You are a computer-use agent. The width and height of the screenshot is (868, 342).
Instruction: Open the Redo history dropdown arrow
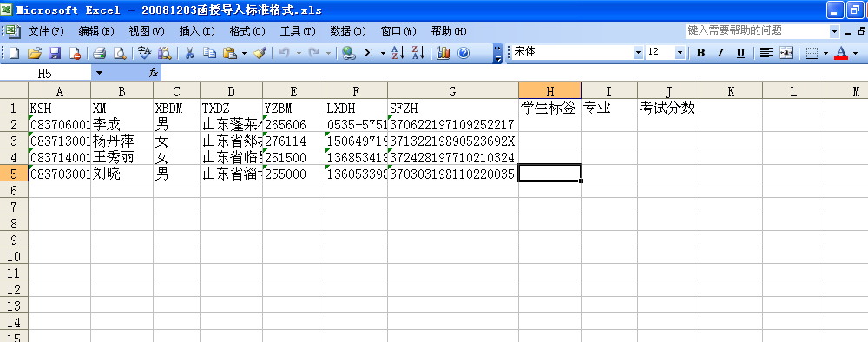(328, 53)
